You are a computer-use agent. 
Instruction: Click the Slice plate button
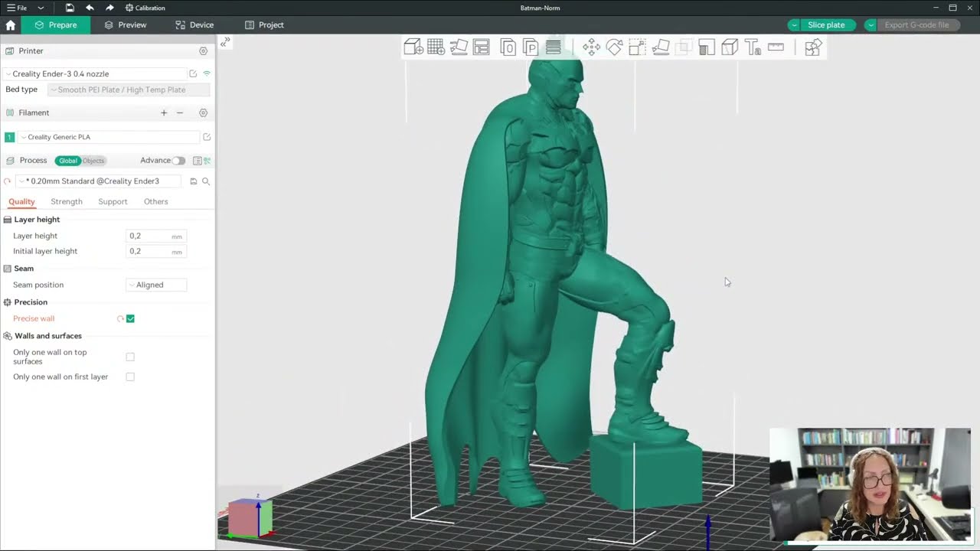(827, 24)
